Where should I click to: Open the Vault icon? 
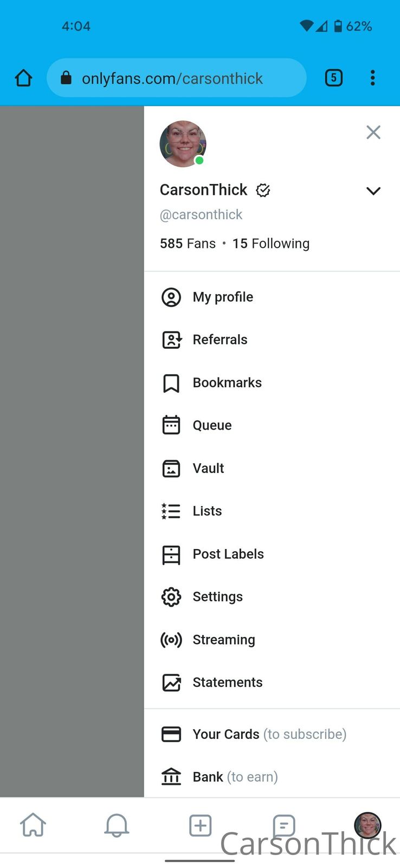point(171,468)
